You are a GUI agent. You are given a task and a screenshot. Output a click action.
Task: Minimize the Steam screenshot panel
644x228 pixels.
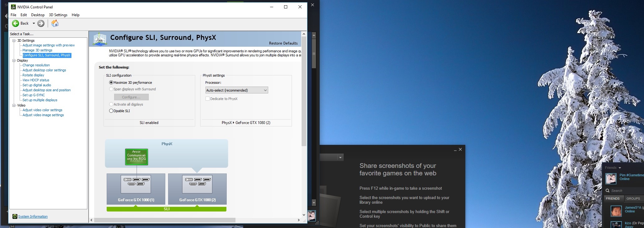coord(455,150)
